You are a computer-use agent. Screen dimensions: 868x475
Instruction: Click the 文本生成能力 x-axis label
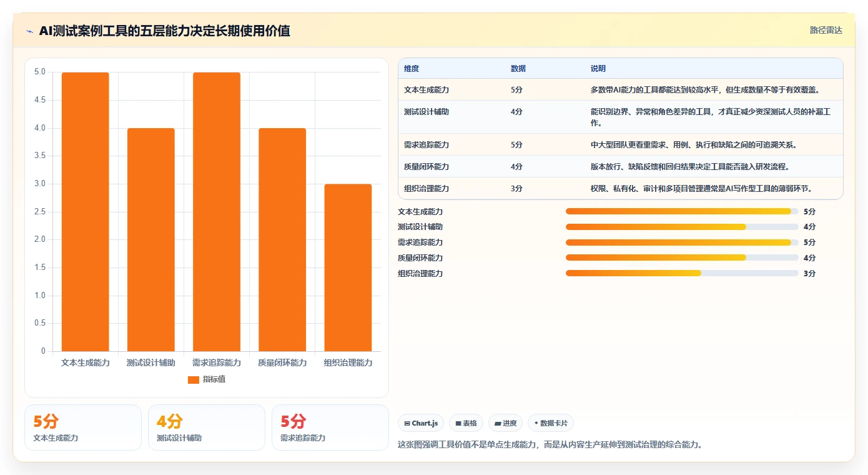(86, 363)
